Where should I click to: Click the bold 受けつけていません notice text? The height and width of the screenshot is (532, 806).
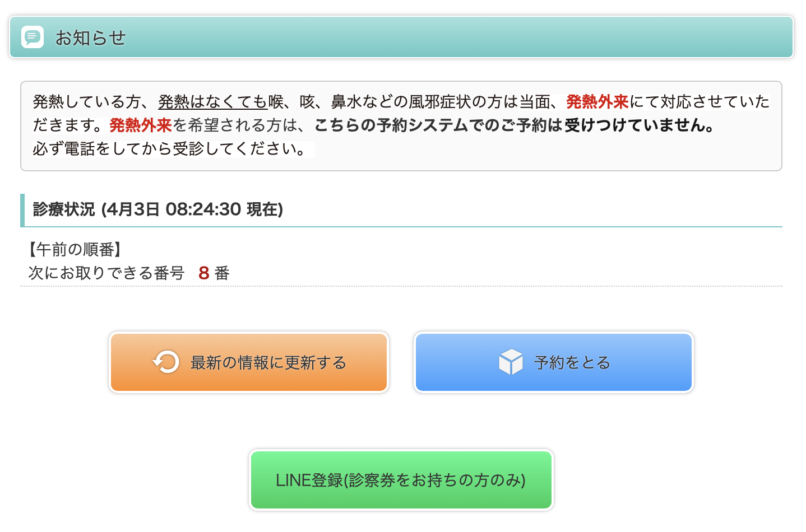(x=640, y=125)
